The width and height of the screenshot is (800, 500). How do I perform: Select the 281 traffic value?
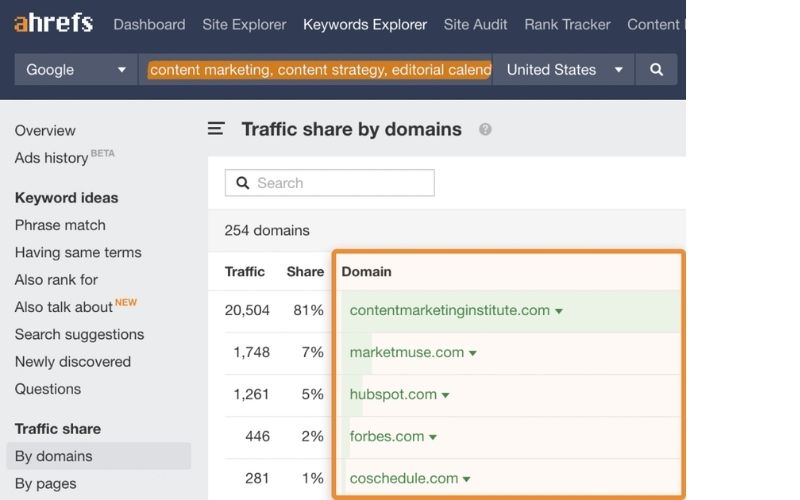point(257,478)
